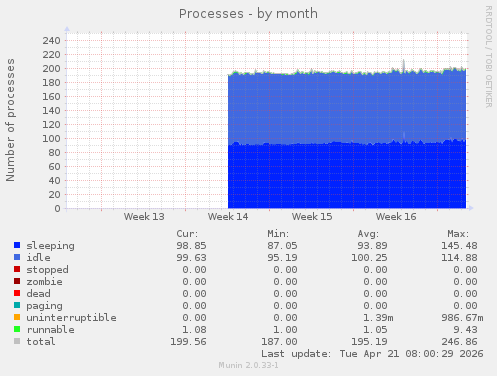
Task: Click the 20 y-axis tick label
Action: tap(55, 195)
